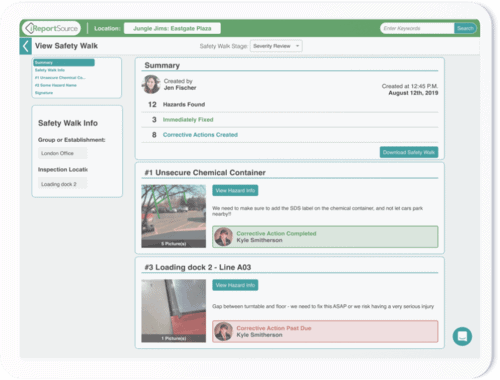Click the 1 Picture(s) caption

tap(174, 338)
